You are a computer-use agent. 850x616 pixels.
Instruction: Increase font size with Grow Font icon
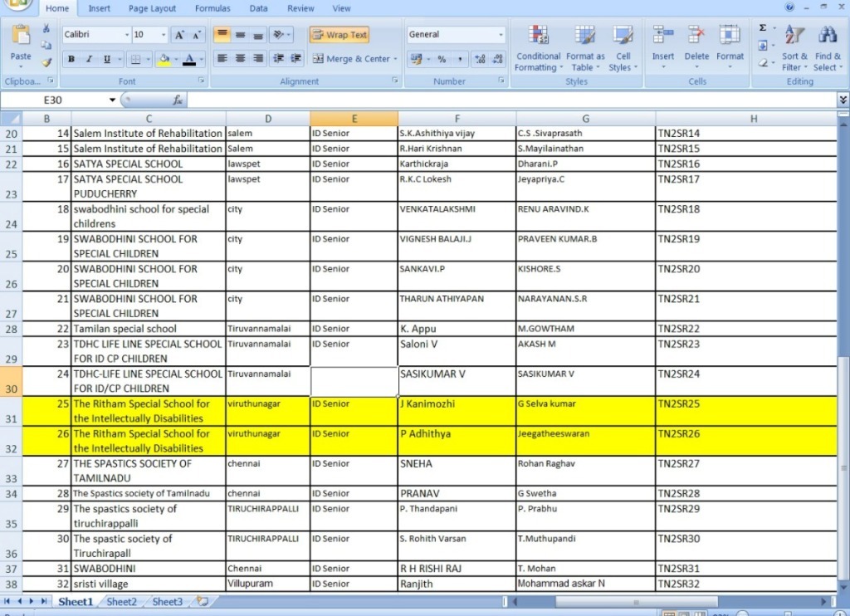179,35
